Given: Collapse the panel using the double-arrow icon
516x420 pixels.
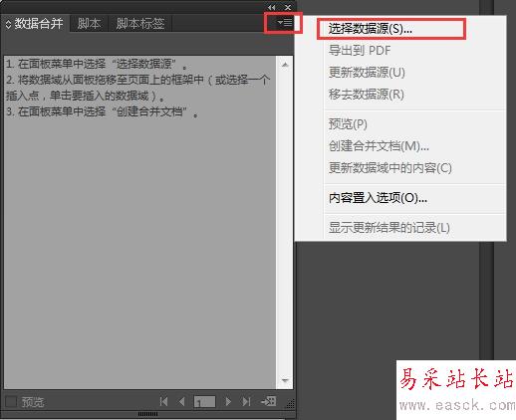Looking at the screenshot, I should 271,7.
